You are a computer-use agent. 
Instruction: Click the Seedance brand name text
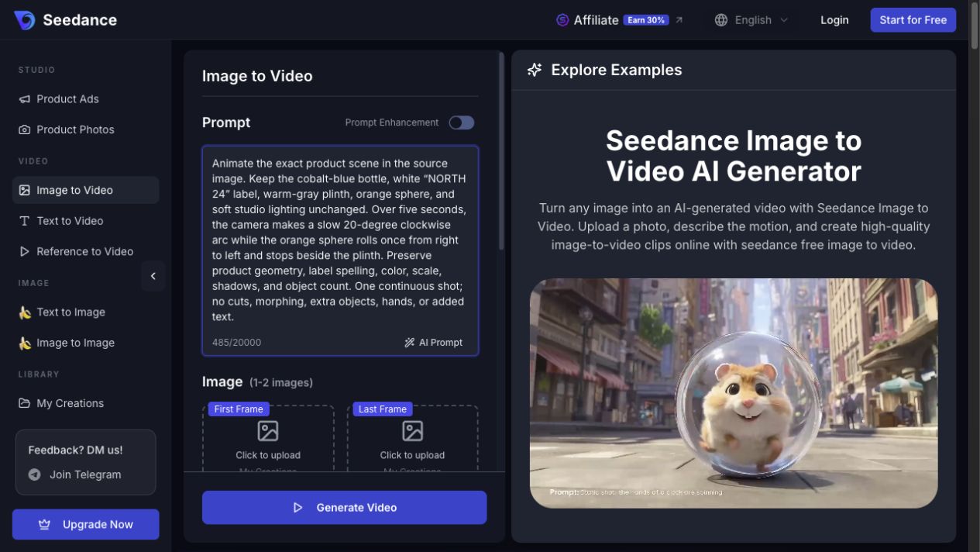80,20
